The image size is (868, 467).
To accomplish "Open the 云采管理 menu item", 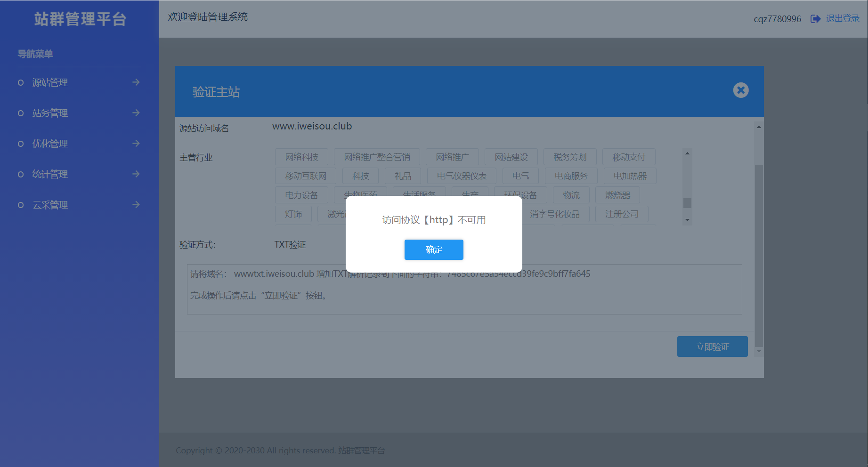I will pyautogui.click(x=50, y=205).
